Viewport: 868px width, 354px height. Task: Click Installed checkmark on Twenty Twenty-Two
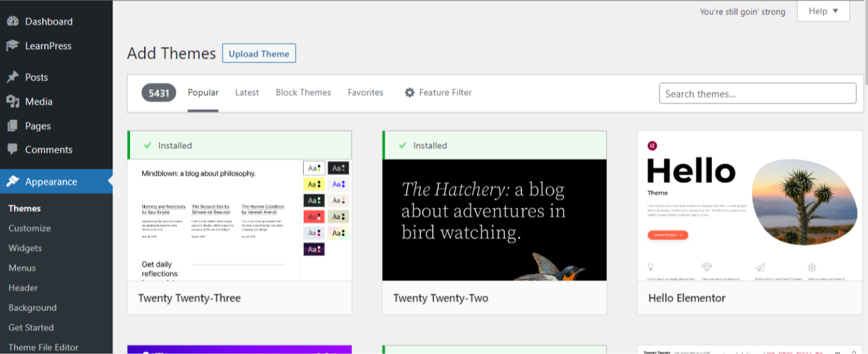click(403, 145)
